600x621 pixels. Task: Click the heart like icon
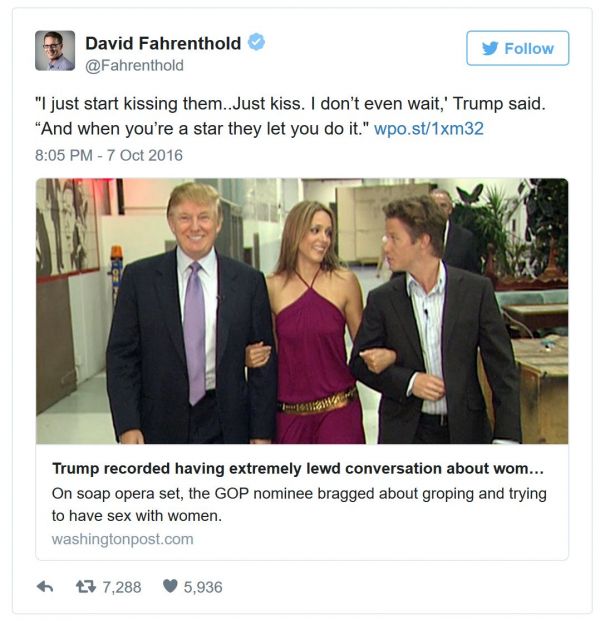tap(170, 586)
